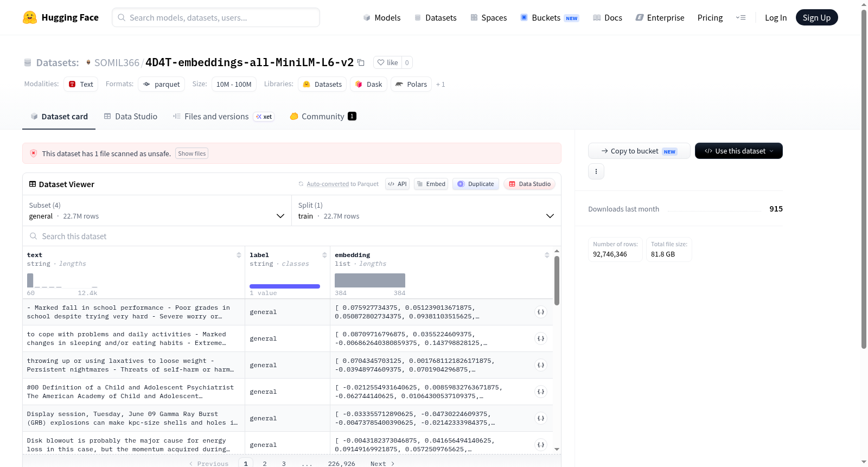Screen dimensions: 868x467
Task: Like this dataset
Action: [x=388, y=62]
